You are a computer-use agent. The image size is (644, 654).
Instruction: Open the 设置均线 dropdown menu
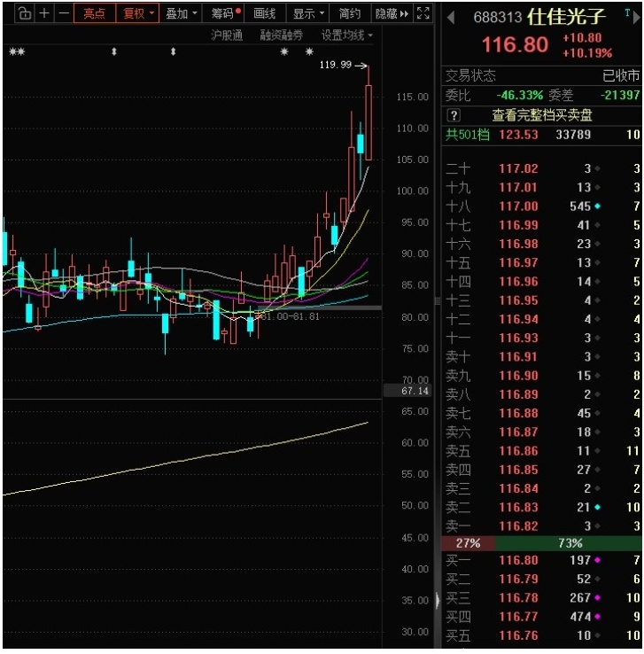(x=346, y=35)
